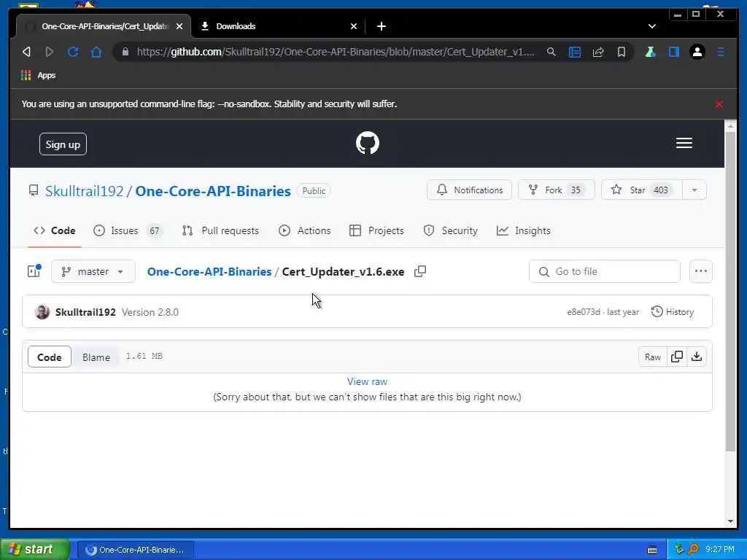
Task: Open One-Core-API-Binaries repository title link
Action: point(213,191)
